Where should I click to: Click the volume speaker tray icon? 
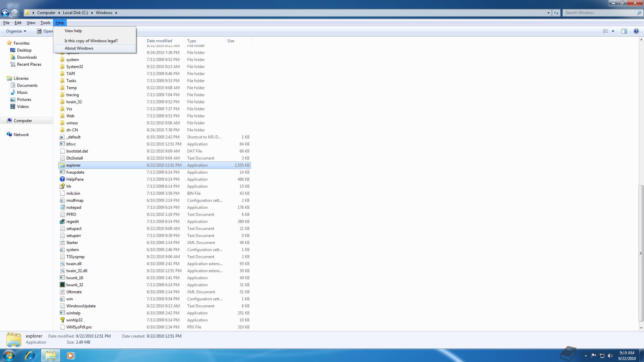(610, 356)
